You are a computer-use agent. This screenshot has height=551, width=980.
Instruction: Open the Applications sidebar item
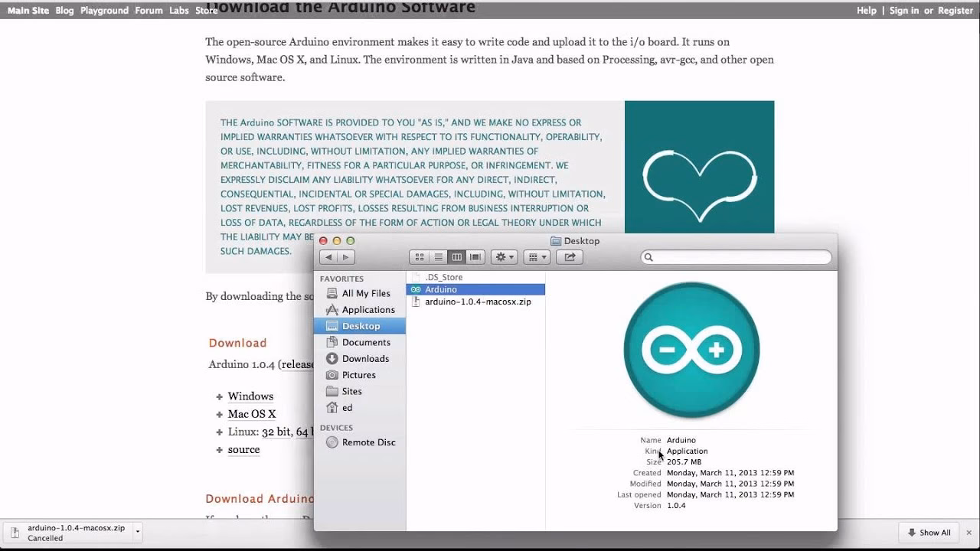[x=365, y=309]
